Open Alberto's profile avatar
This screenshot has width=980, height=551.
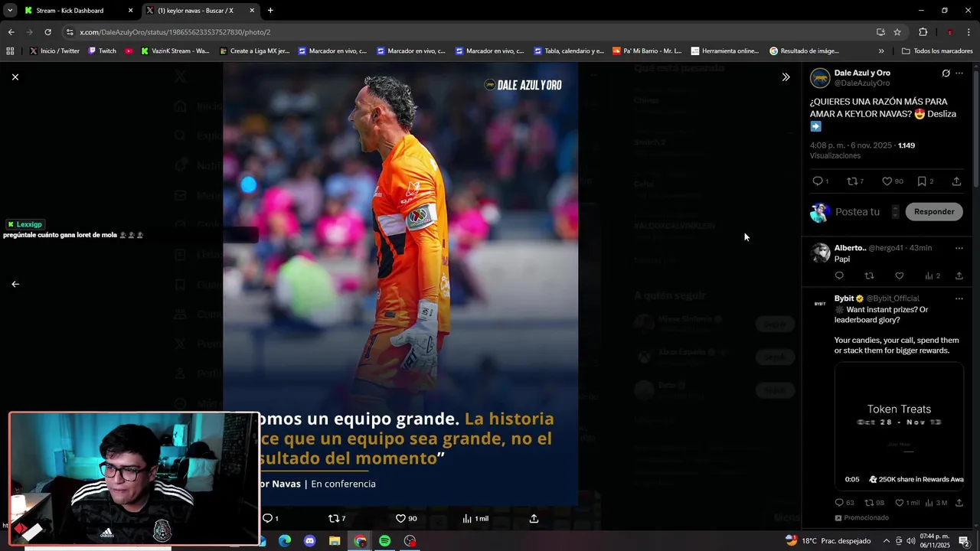point(820,253)
